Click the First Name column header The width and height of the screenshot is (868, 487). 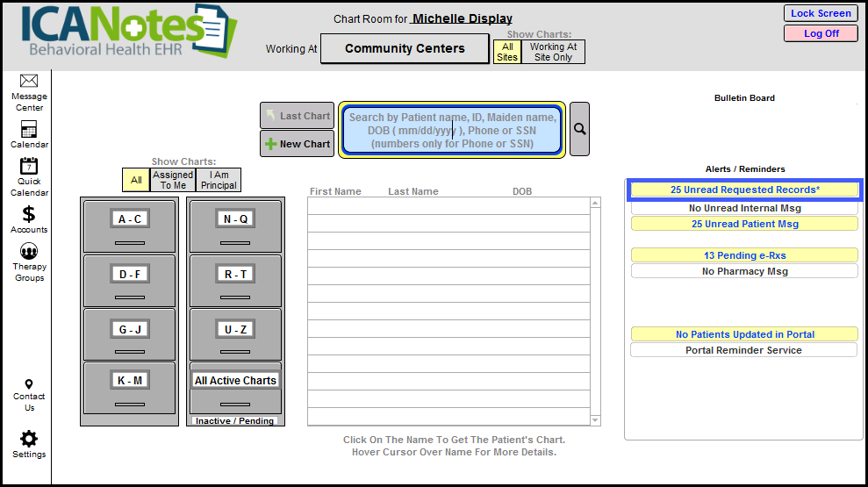point(335,191)
